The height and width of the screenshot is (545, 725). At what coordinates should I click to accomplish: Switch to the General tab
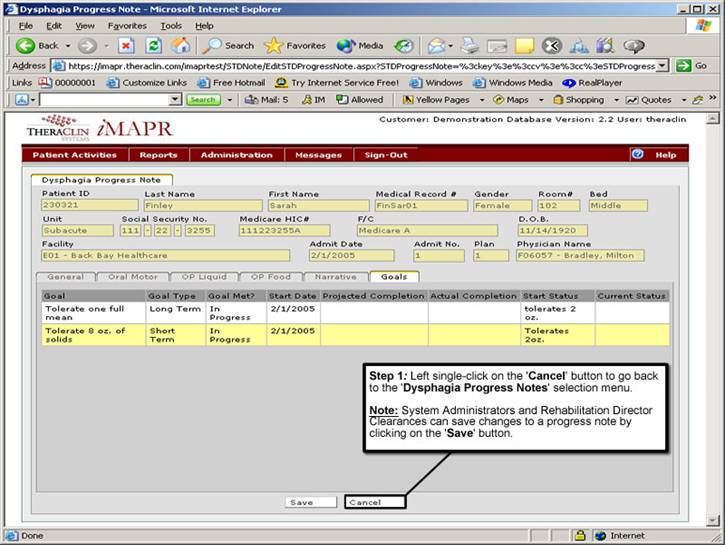tap(66, 276)
